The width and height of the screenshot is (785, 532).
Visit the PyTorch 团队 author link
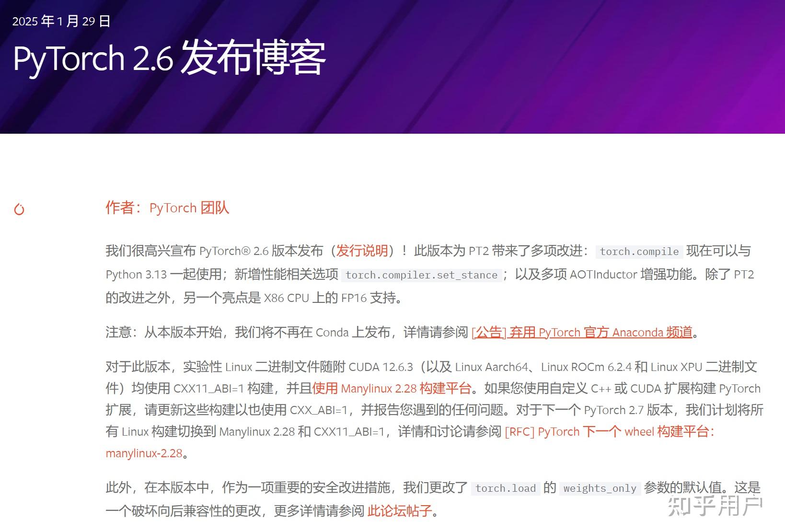click(189, 208)
